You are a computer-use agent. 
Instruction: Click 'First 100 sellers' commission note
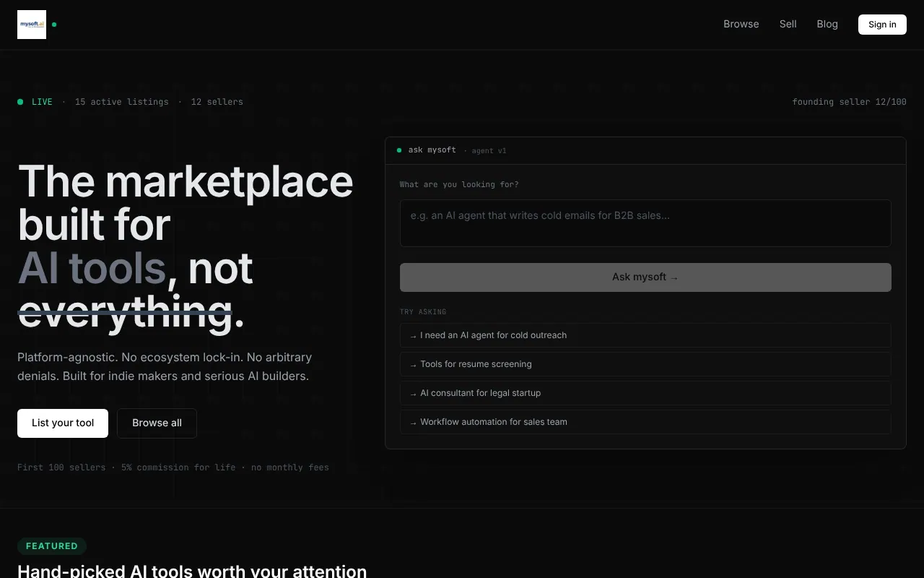(173, 467)
